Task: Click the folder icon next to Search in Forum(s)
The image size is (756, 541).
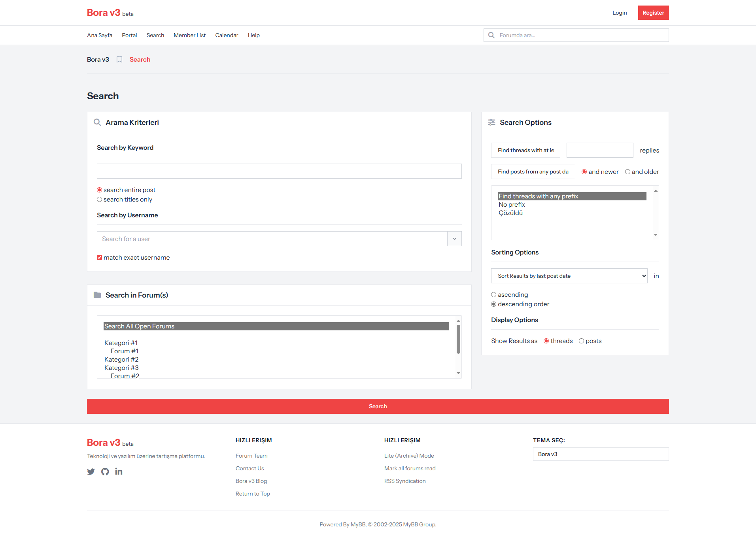Action: coord(97,295)
